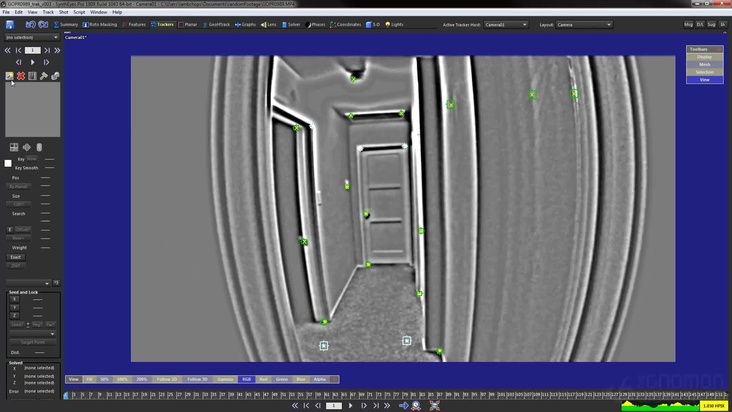Open the Graphs room

pyautogui.click(x=244, y=24)
